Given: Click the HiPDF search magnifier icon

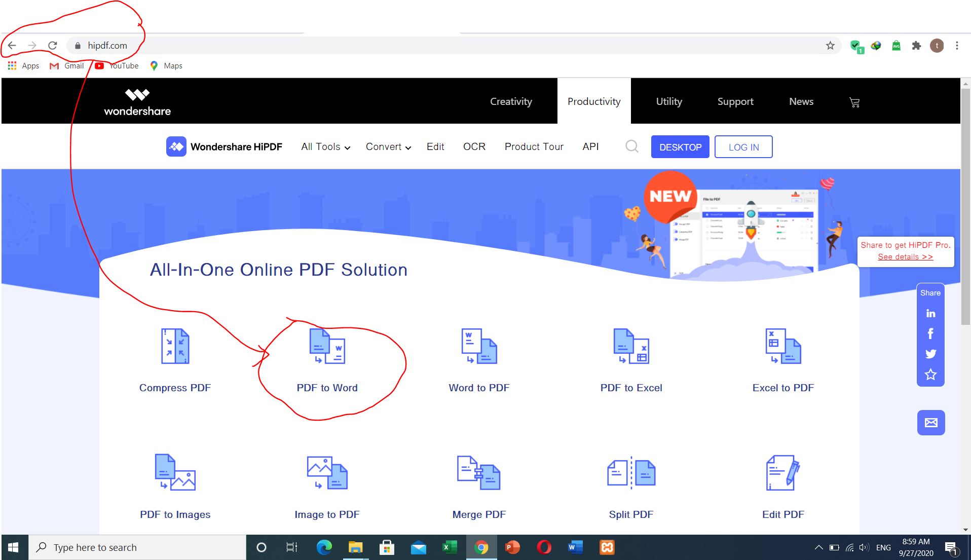Looking at the screenshot, I should [x=631, y=146].
